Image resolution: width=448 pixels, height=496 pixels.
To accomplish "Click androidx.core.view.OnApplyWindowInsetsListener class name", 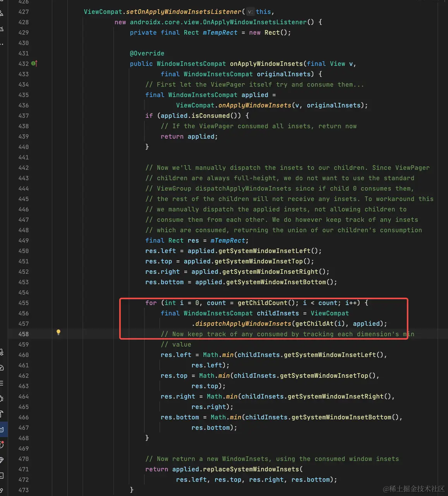I will point(218,22).
